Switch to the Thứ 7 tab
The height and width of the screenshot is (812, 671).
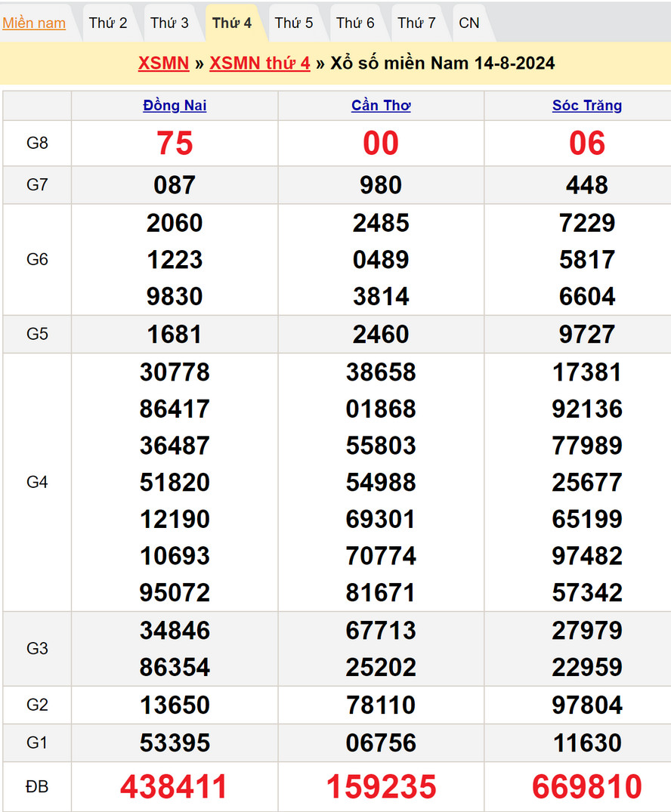pyautogui.click(x=417, y=23)
